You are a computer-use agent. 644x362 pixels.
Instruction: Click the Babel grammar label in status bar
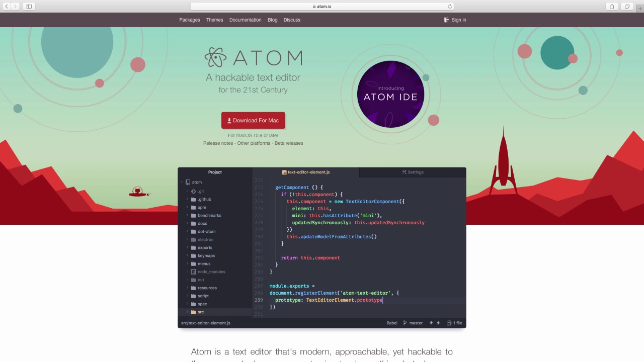(392, 323)
